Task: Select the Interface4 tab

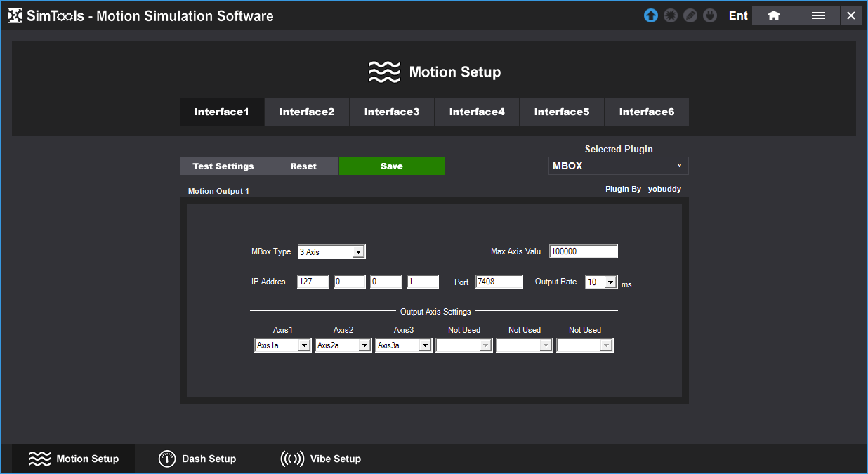Action: tap(477, 112)
